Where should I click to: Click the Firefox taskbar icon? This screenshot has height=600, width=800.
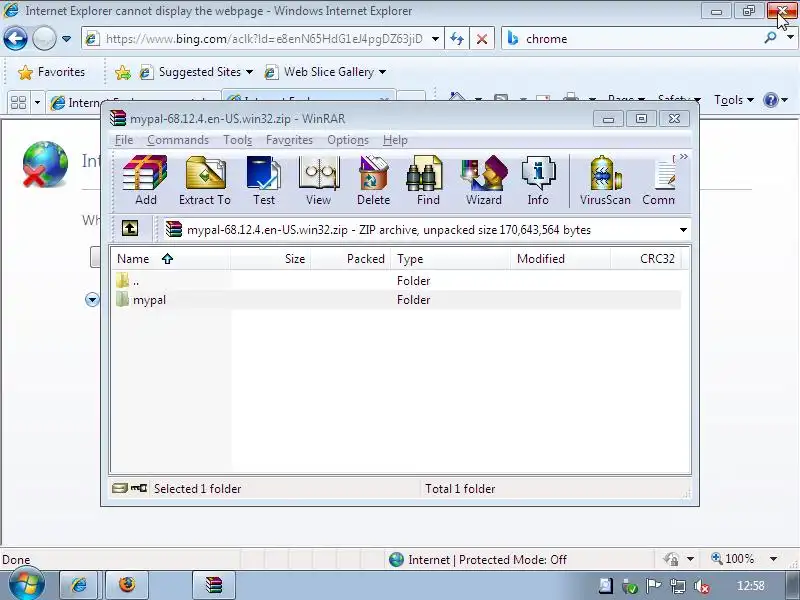click(127, 585)
